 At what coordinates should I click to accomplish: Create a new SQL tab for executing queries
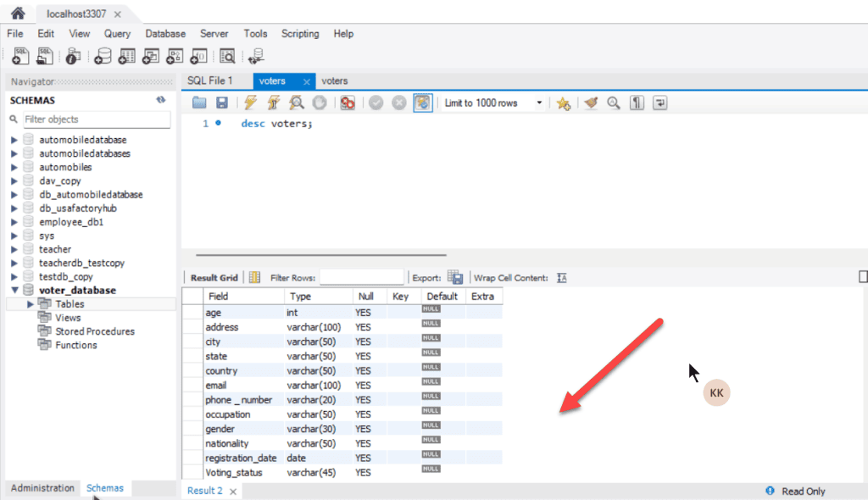(20, 56)
